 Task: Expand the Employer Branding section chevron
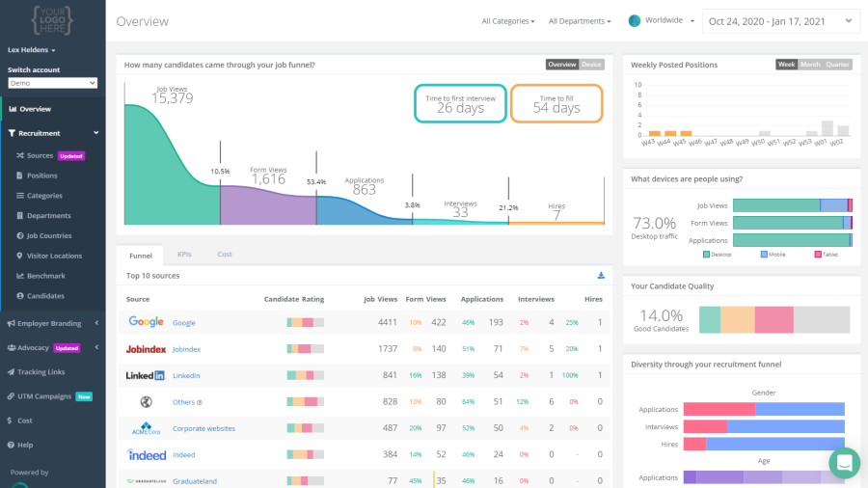point(96,323)
